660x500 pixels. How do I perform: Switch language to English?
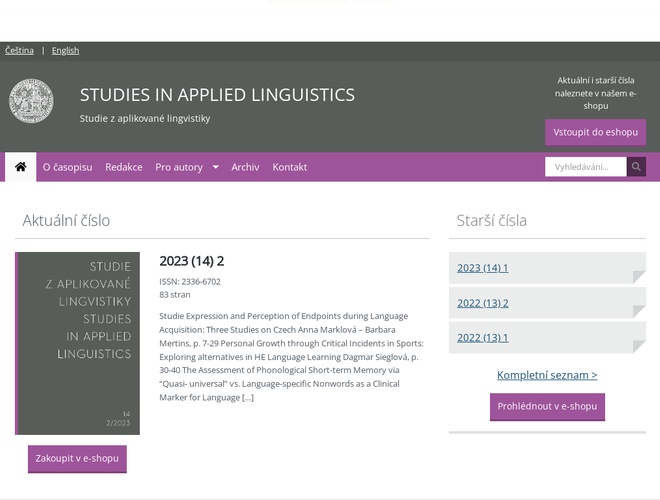[x=65, y=50]
